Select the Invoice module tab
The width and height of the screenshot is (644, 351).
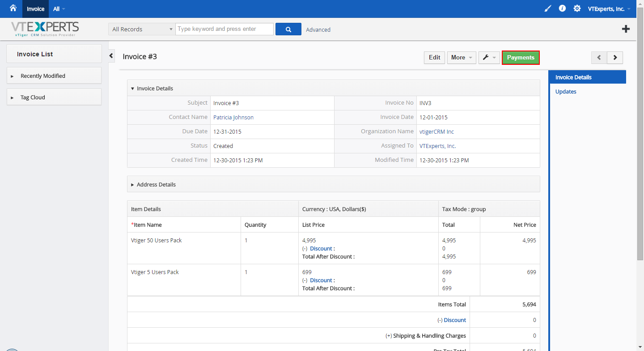click(35, 9)
